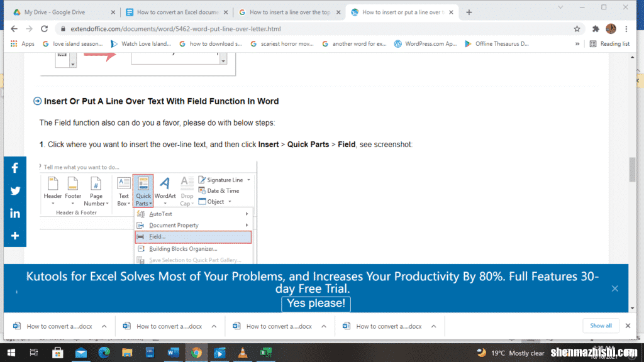Go back to the previous page
Image resolution: width=644 pixels, height=362 pixels.
pyautogui.click(x=14, y=29)
